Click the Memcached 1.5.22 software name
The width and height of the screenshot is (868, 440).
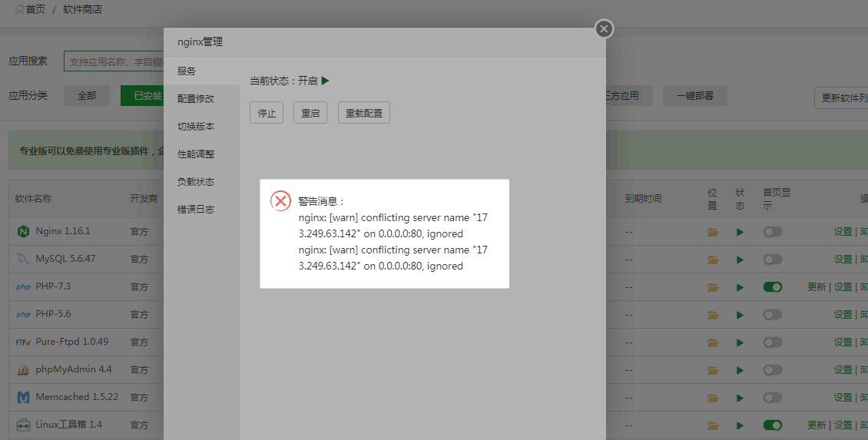point(77,398)
